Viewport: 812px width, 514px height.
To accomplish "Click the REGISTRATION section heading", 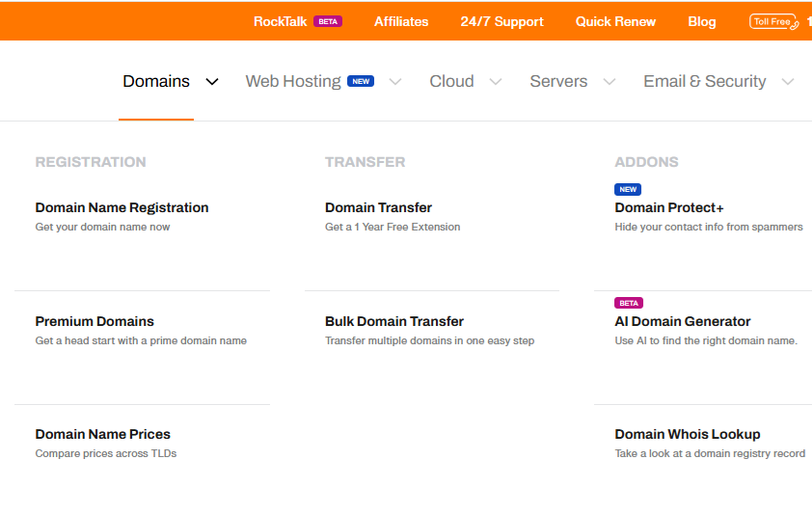I will click(x=91, y=162).
